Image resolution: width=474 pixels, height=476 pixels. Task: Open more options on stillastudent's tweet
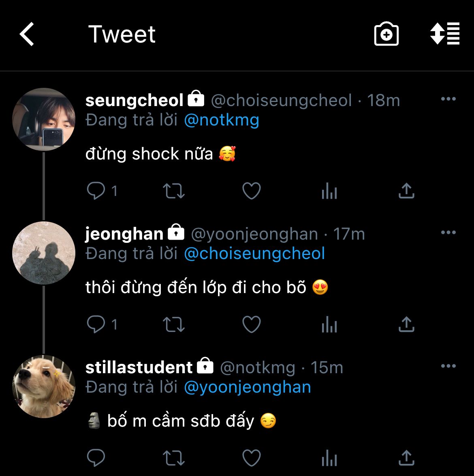448,366
